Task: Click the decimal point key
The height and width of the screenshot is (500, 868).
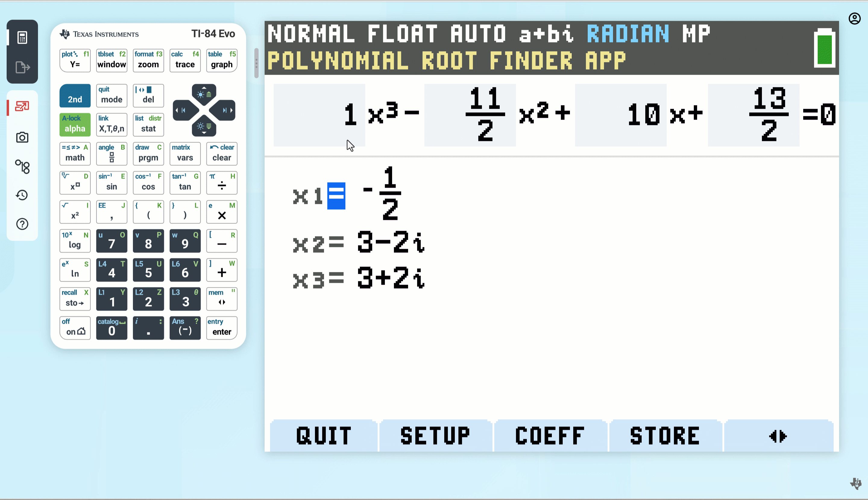Action: 148,328
